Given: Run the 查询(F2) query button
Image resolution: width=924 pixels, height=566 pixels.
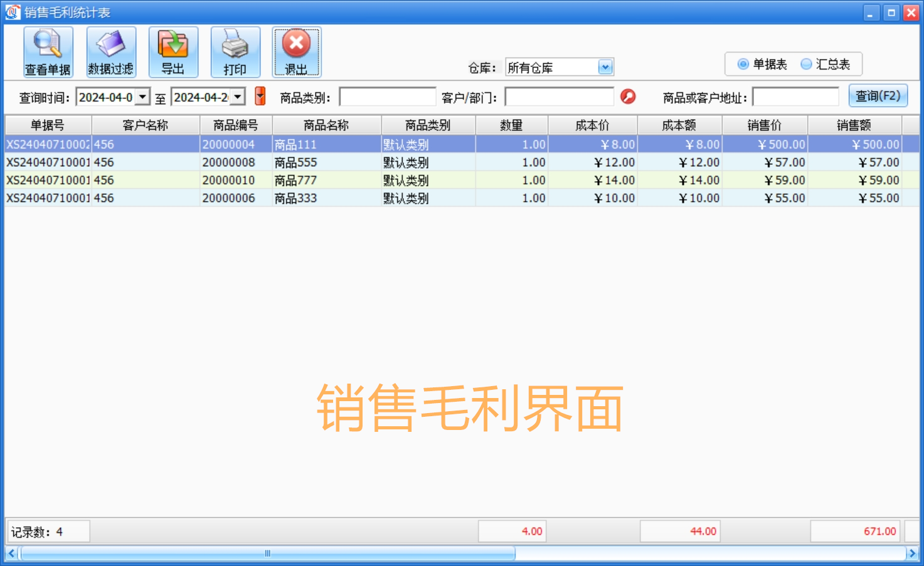Looking at the screenshot, I should click(x=878, y=96).
